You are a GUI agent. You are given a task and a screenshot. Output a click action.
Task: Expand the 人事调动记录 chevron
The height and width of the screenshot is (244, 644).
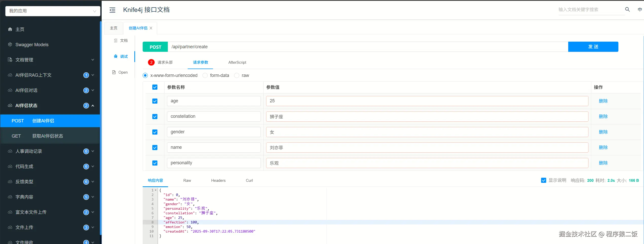point(93,151)
